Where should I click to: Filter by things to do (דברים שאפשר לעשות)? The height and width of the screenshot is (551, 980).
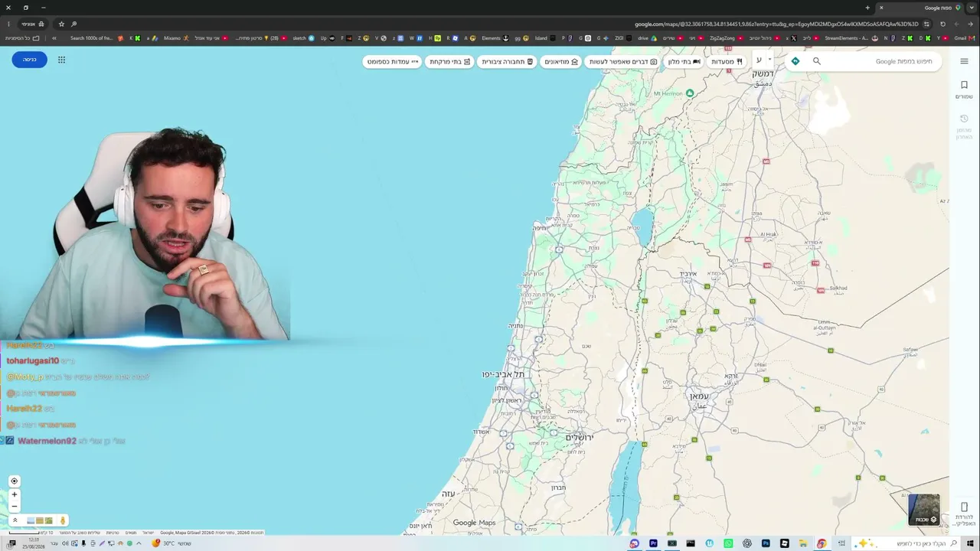pyautogui.click(x=622, y=61)
